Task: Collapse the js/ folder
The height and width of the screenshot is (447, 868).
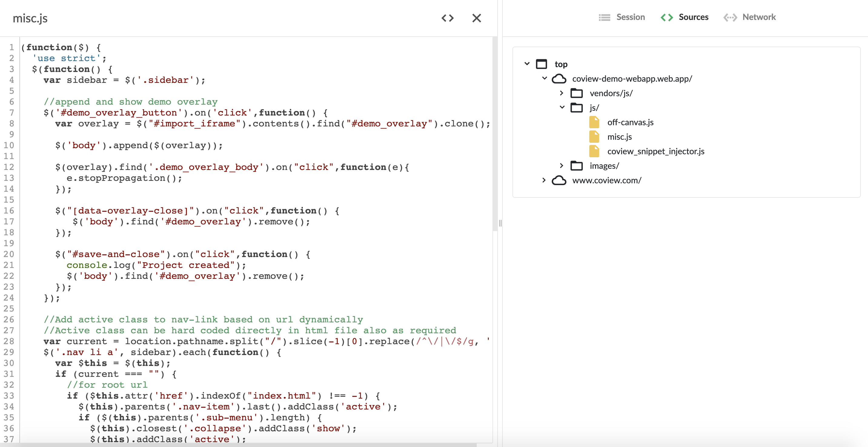Action: (x=562, y=107)
